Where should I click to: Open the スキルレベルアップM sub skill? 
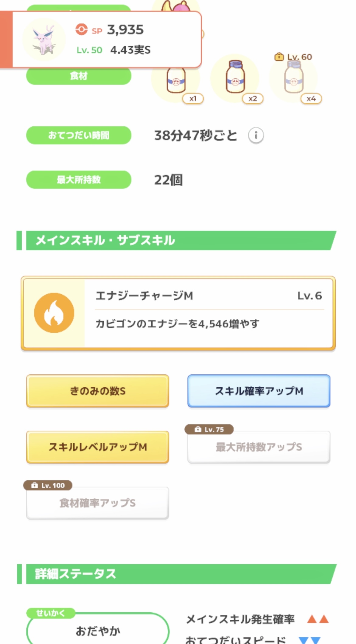coord(98,447)
